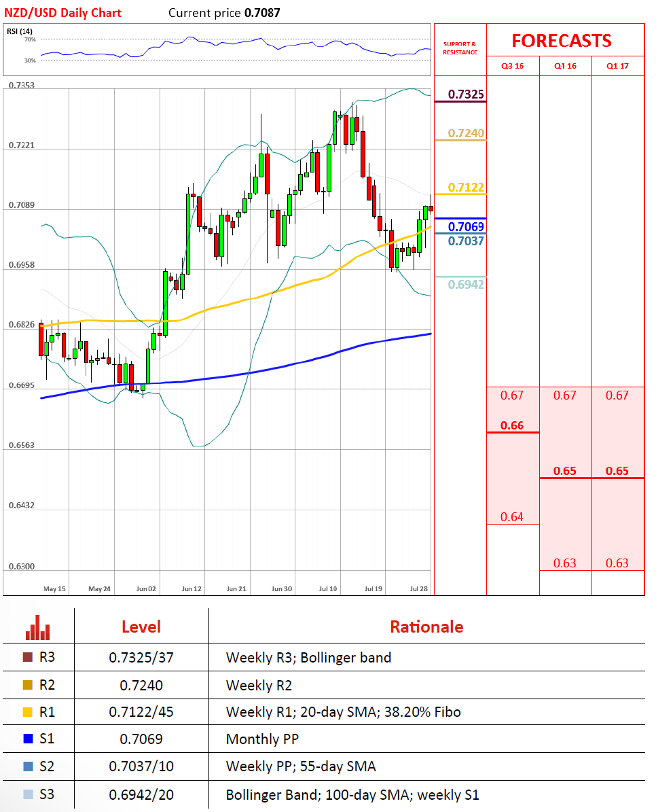Click the Q3 16 forecast value 0.66
The width and height of the screenshot is (656, 812).
point(511,425)
